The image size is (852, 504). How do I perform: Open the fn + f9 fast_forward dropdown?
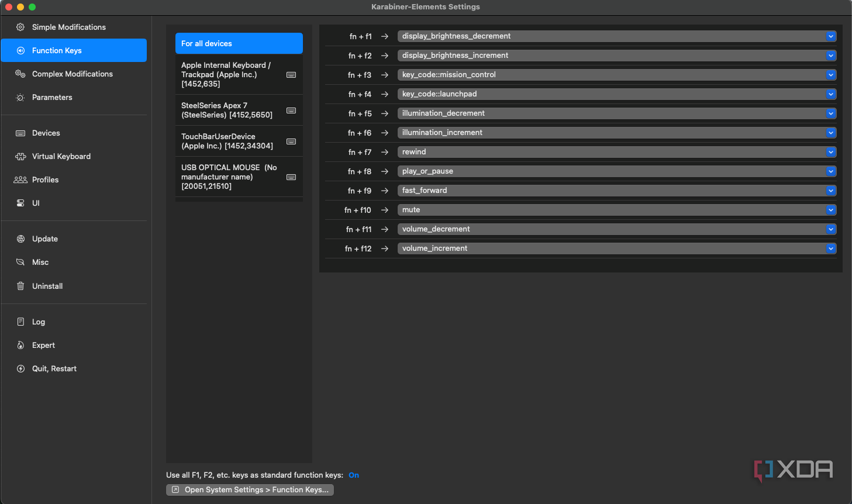click(x=617, y=191)
